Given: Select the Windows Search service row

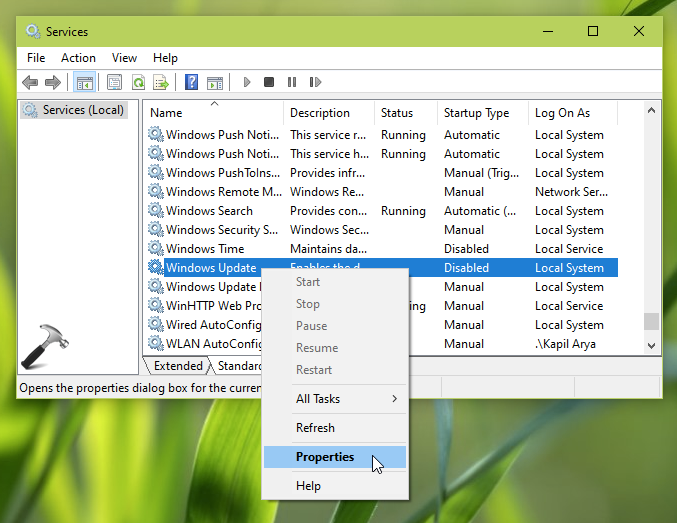Looking at the screenshot, I should [x=209, y=211].
